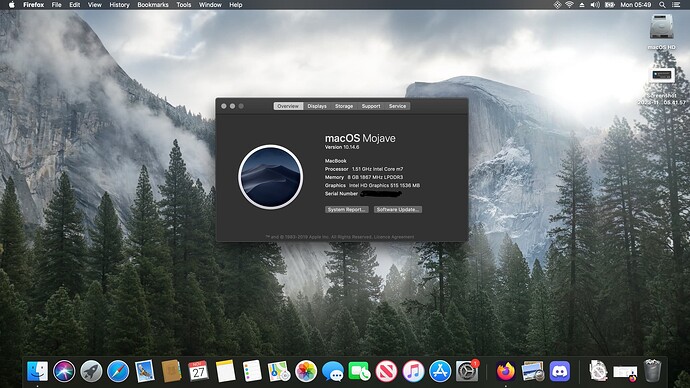
Task: Open App Store in Dock
Action: click(440, 371)
